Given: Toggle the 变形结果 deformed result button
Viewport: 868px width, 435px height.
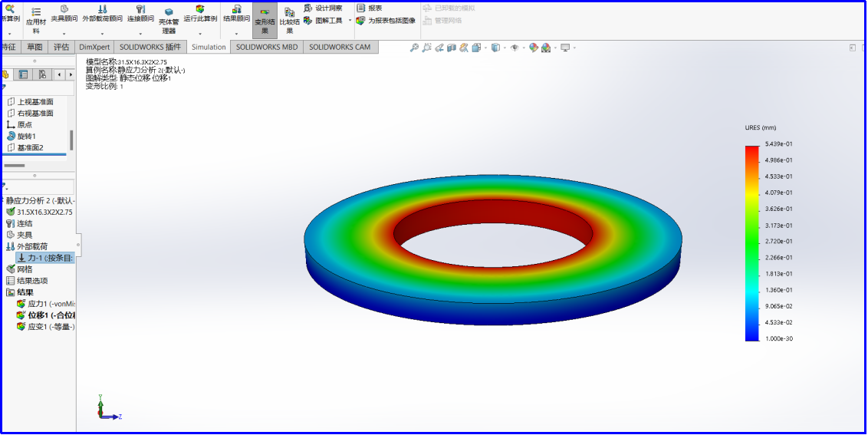Looking at the screenshot, I should tap(265, 18).
